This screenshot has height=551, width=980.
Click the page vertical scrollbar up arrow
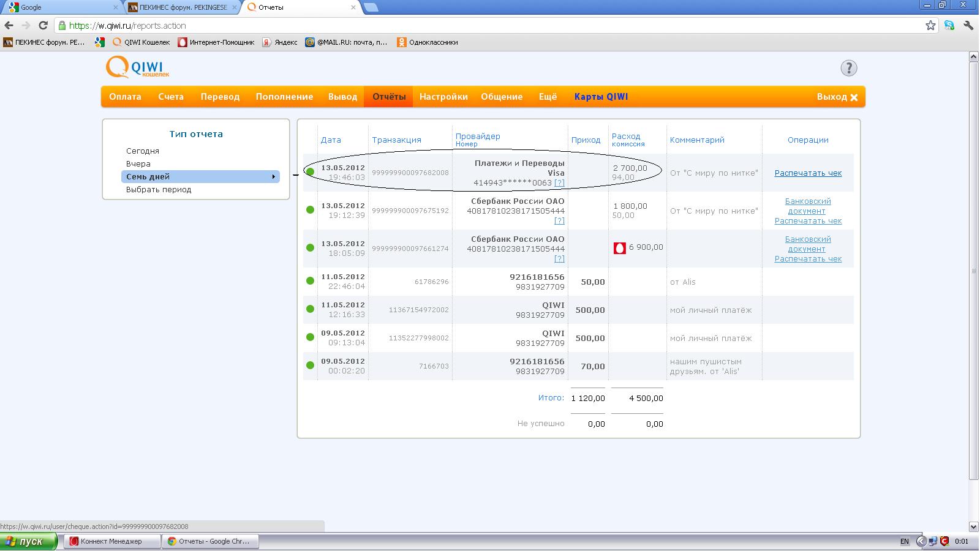[974, 57]
